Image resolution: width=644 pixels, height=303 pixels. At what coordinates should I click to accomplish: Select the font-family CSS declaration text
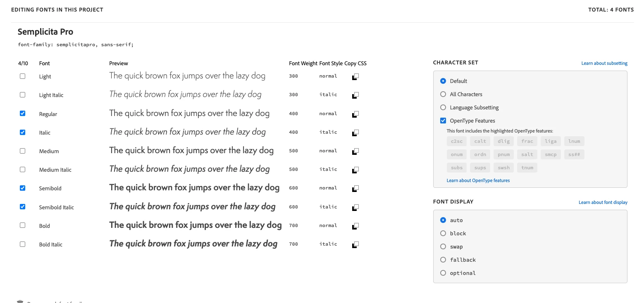pyautogui.click(x=76, y=44)
